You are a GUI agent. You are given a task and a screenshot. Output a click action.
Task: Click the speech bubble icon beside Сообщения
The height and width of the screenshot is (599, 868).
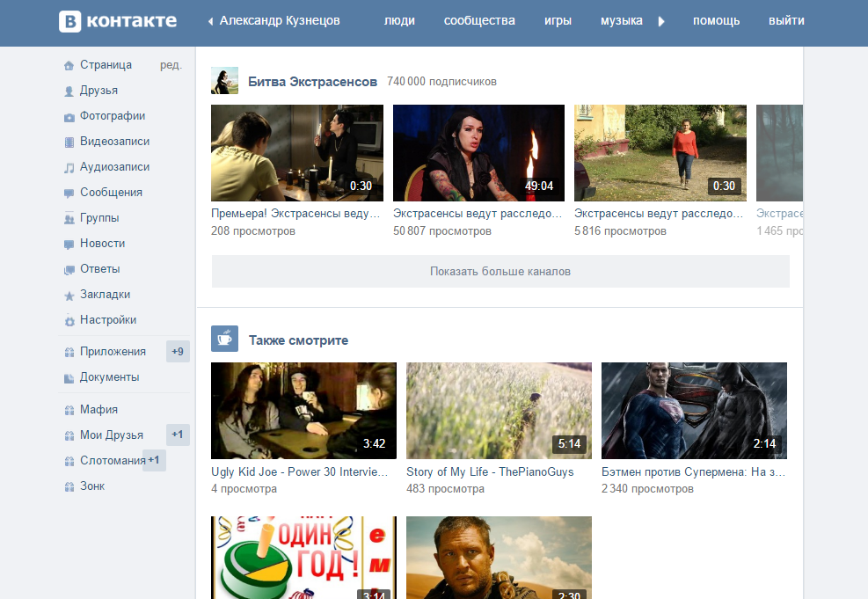[69, 194]
